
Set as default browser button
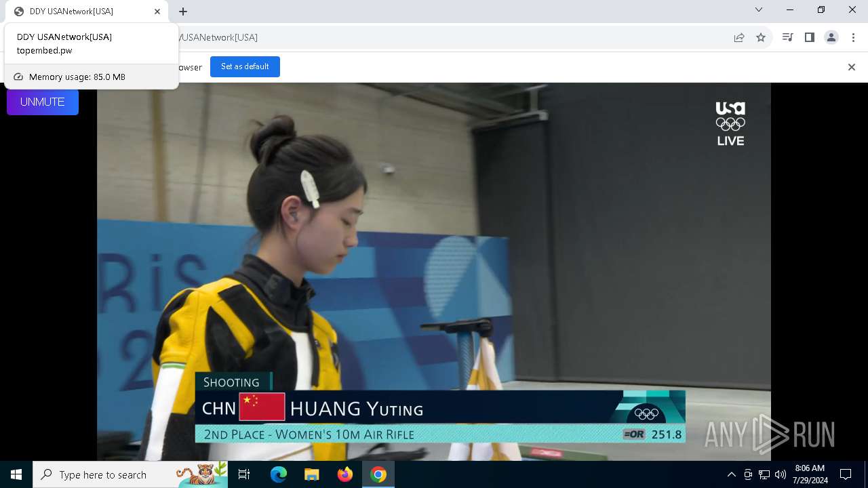pyautogui.click(x=245, y=66)
